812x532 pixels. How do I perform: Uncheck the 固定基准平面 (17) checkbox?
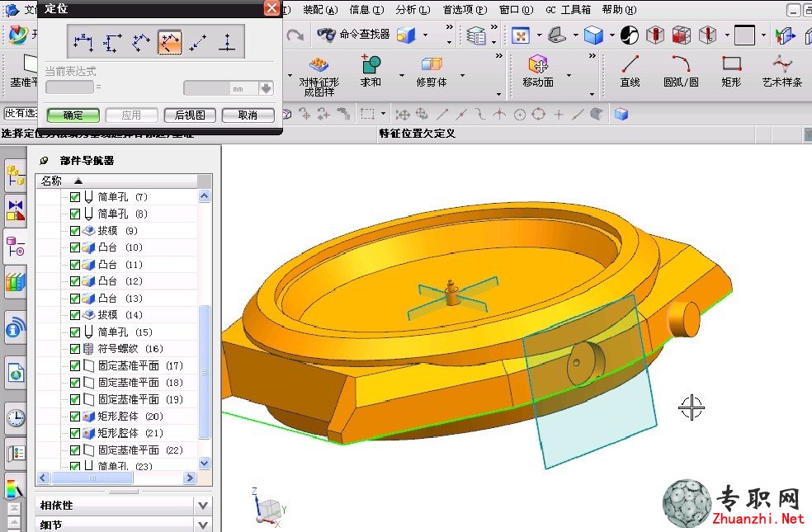pos(75,366)
